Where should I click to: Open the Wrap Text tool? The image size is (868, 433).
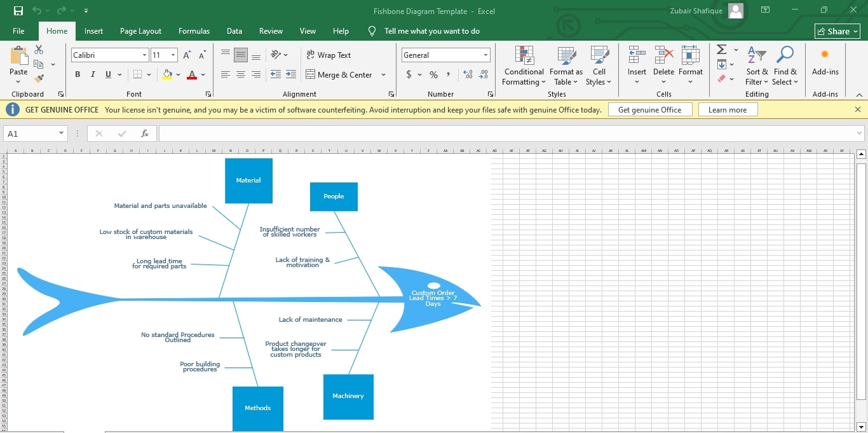point(329,55)
